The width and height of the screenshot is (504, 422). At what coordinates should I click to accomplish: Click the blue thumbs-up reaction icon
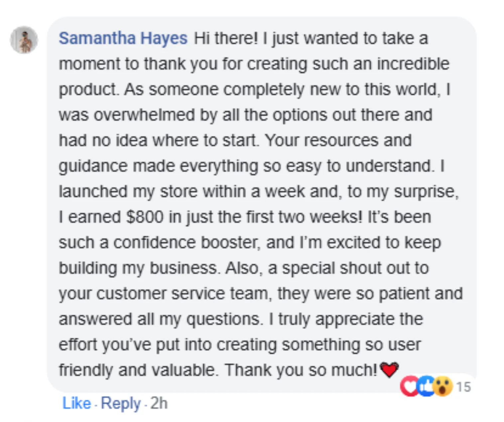point(426,386)
